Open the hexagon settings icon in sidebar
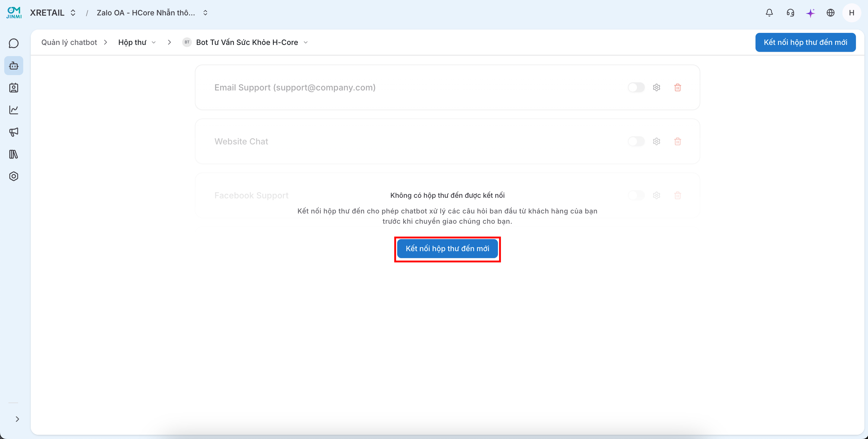 [14, 176]
